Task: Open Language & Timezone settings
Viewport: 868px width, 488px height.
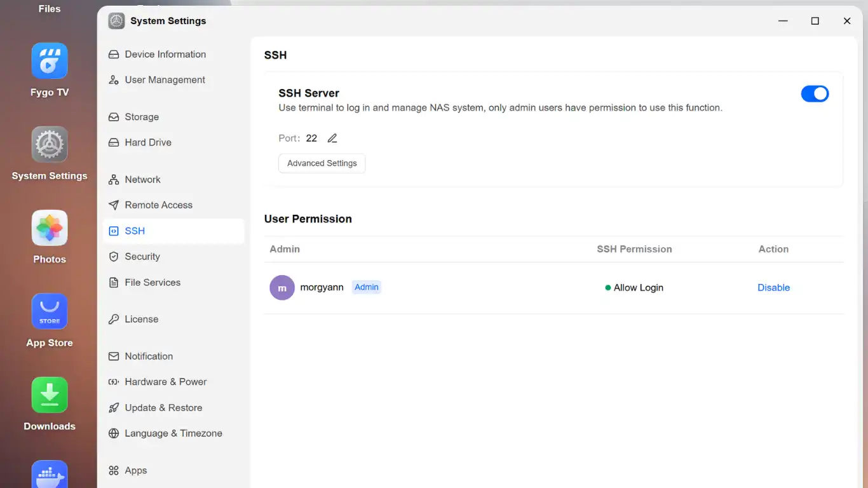Action: point(173,433)
